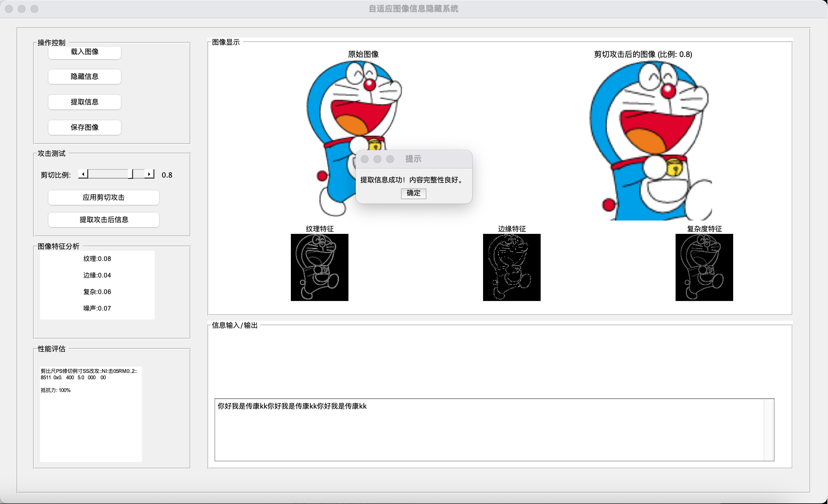The width and height of the screenshot is (828, 504).
Task: Click the 提取信息 button
Action: click(84, 102)
